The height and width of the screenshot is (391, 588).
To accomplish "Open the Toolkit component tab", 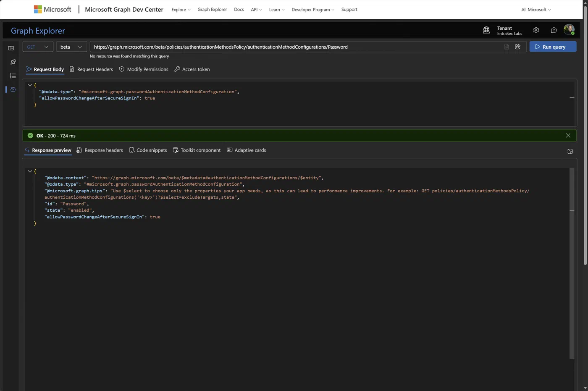I will point(197,150).
